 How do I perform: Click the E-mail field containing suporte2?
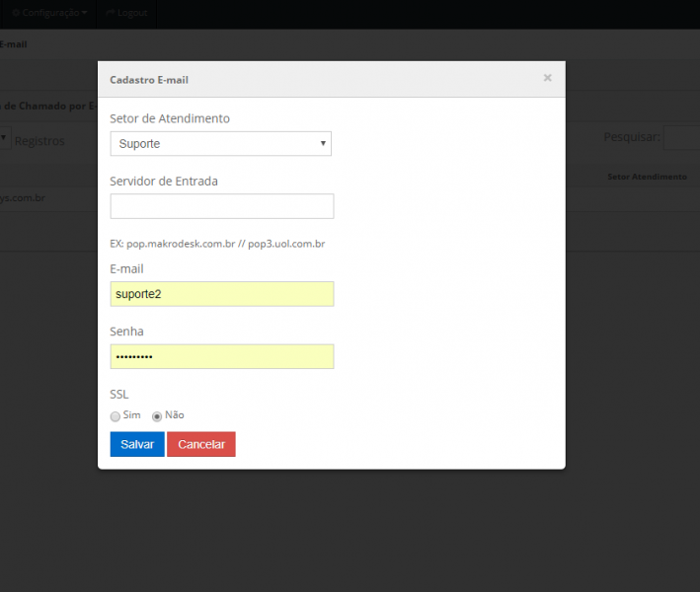click(x=221, y=294)
